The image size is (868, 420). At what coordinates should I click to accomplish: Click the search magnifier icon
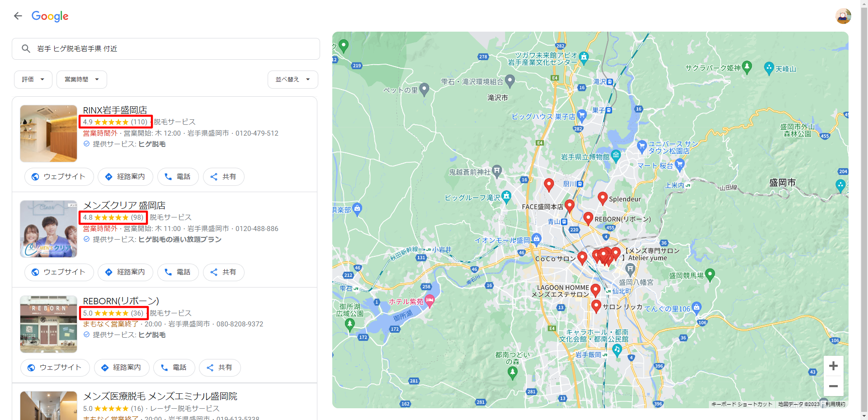coord(26,48)
